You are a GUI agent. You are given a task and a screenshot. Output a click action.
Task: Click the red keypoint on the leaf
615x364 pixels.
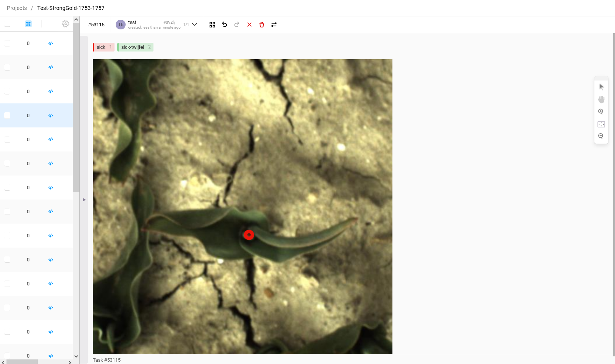coord(249,235)
